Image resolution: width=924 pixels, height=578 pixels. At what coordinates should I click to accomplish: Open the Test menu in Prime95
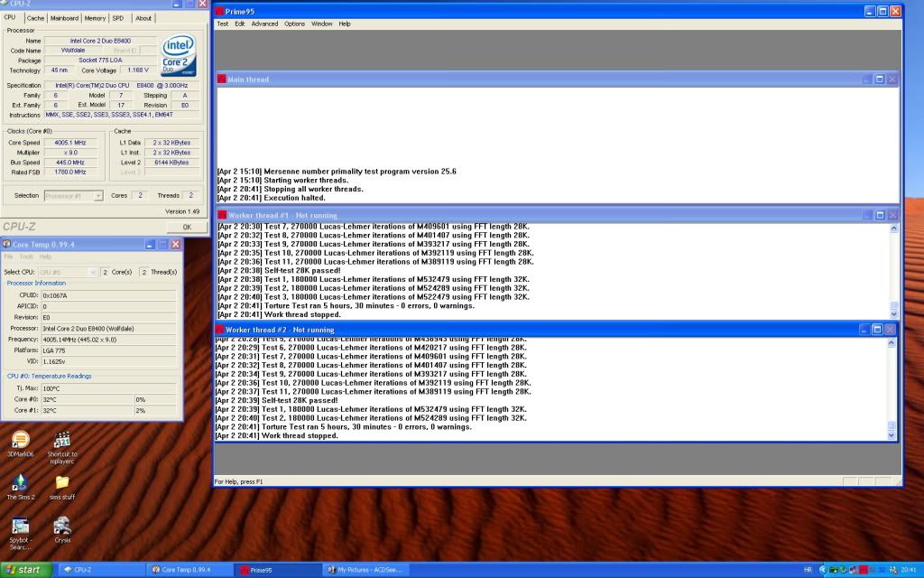[x=223, y=24]
